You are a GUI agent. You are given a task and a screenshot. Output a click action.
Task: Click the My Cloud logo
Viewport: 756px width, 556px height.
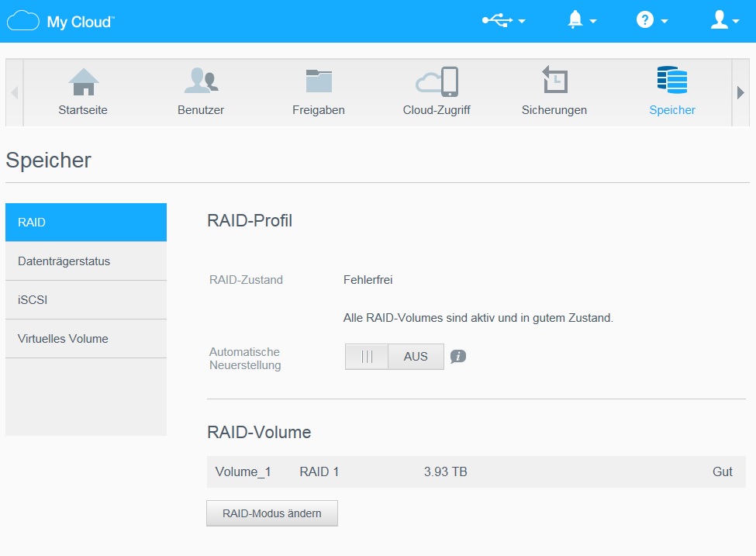tap(60, 21)
